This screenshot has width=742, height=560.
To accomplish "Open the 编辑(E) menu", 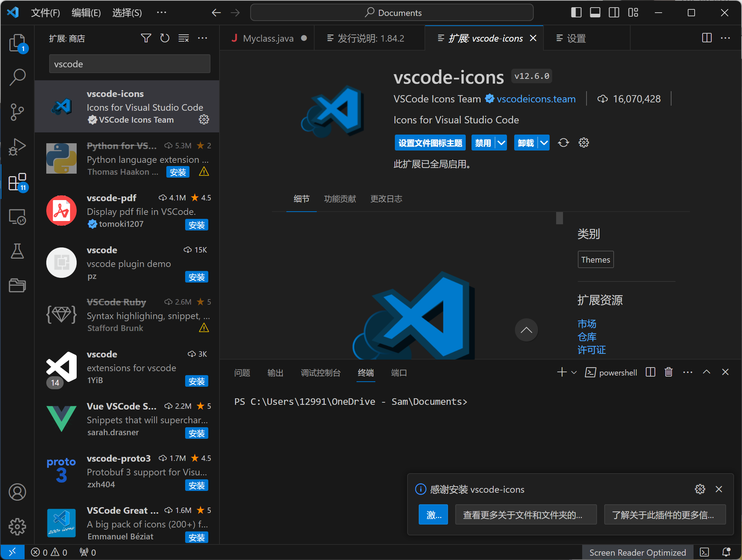I will click(x=86, y=13).
